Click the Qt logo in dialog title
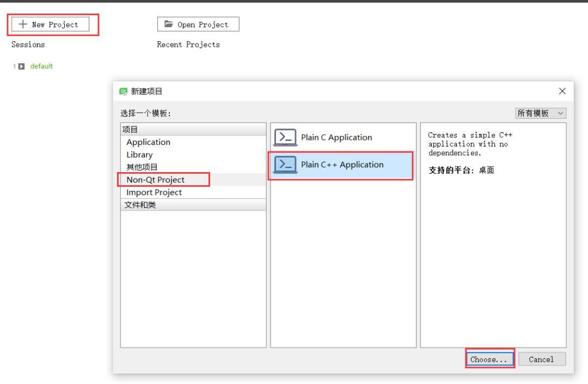 (124, 91)
